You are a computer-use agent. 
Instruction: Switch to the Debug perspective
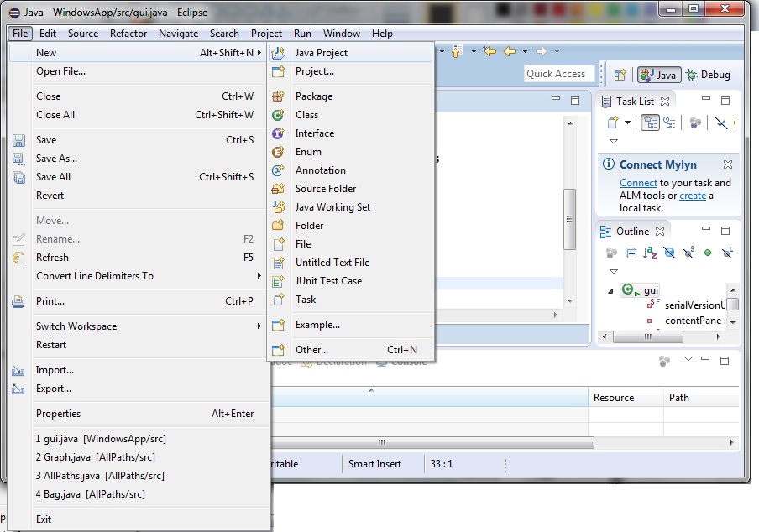click(708, 75)
